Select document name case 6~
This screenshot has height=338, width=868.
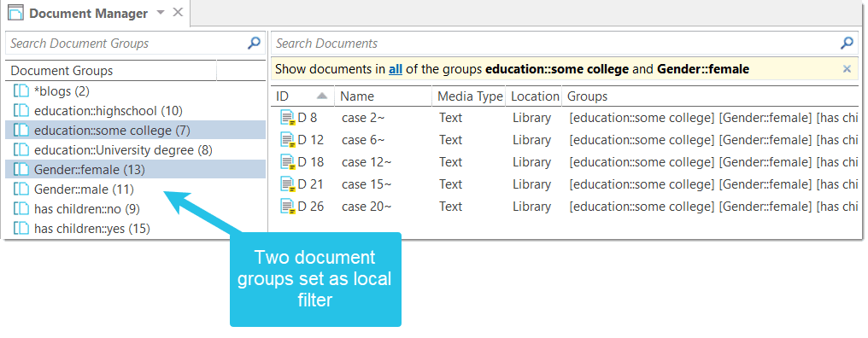point(362,140)
